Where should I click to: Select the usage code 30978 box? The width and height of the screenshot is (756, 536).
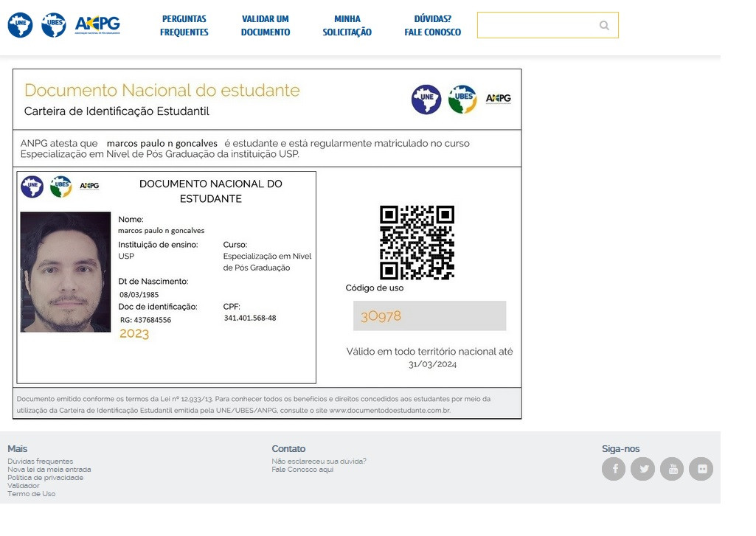click(x=429, y=316)
